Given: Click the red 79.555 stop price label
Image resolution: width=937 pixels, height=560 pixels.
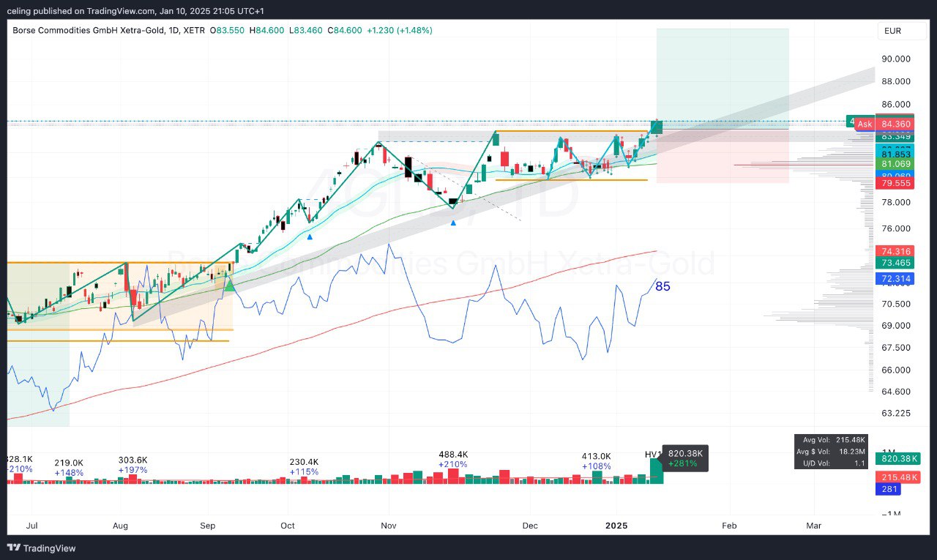Looking at the screenshot, I should 895,183.
